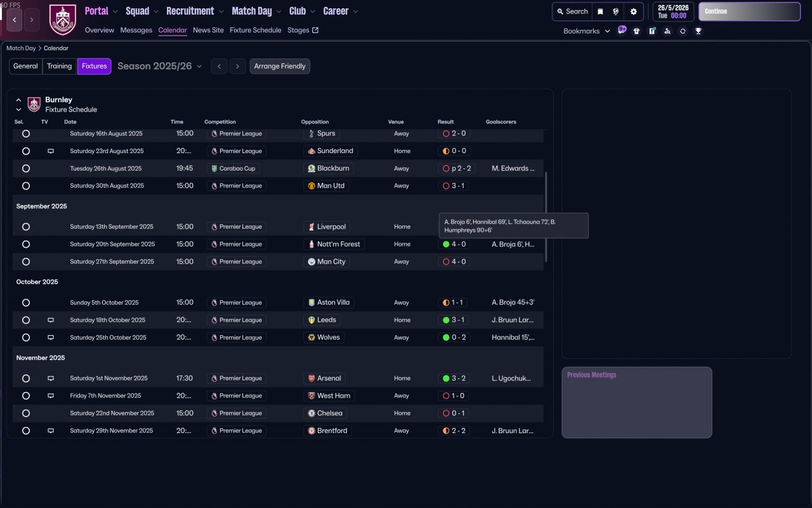
Task: Switch to the Overview tab
Action: (100, 30)
